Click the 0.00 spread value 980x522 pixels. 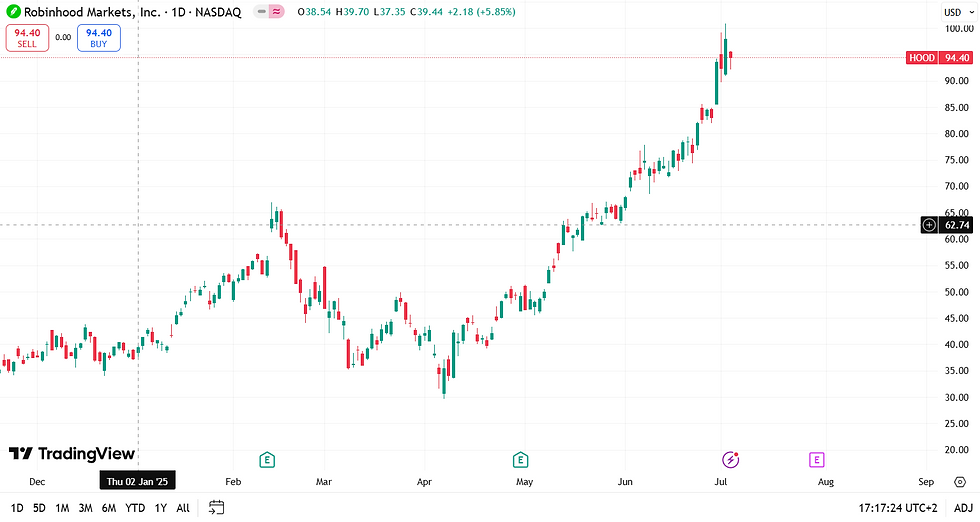(63, 38)
